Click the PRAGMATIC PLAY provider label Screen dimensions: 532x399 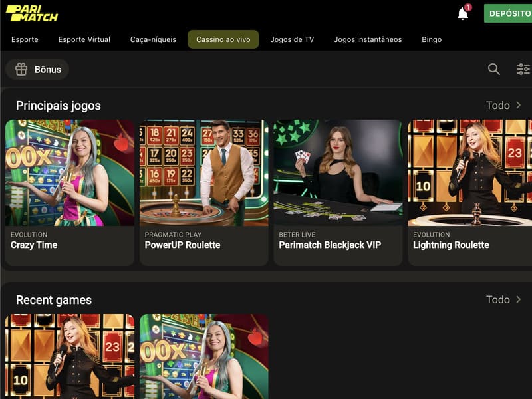[x=173, y=235]
